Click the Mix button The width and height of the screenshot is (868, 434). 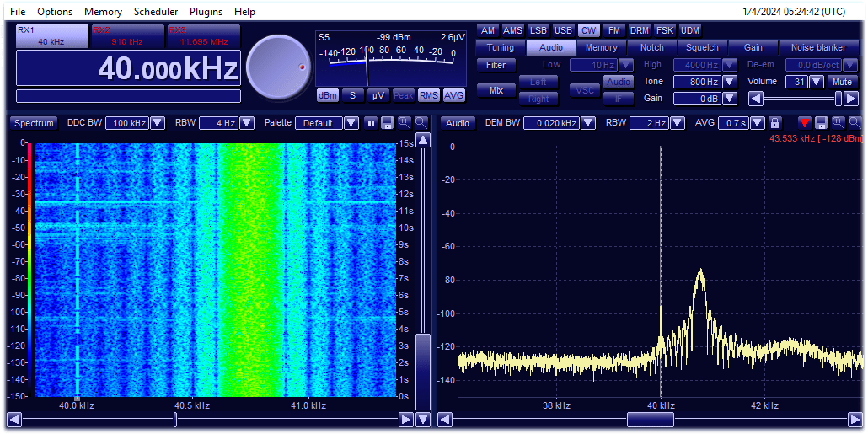496,89
